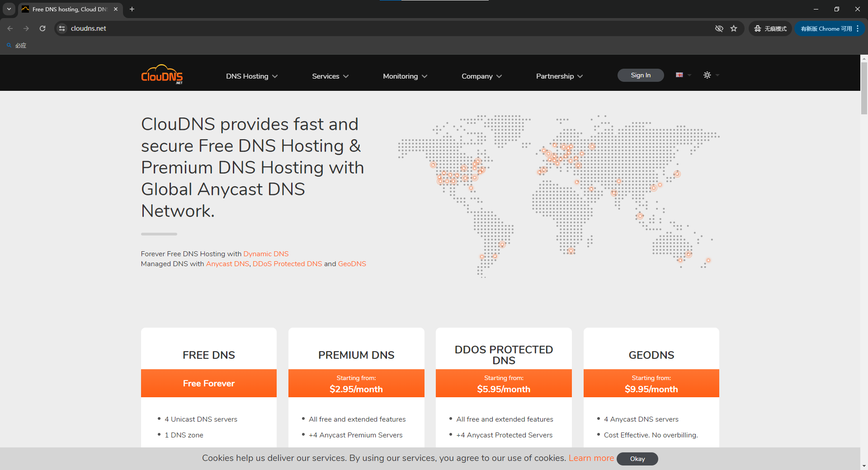Click '+4 Anycast Protected Servers' text
Viewport: 868px width, 470px height.
505,435
